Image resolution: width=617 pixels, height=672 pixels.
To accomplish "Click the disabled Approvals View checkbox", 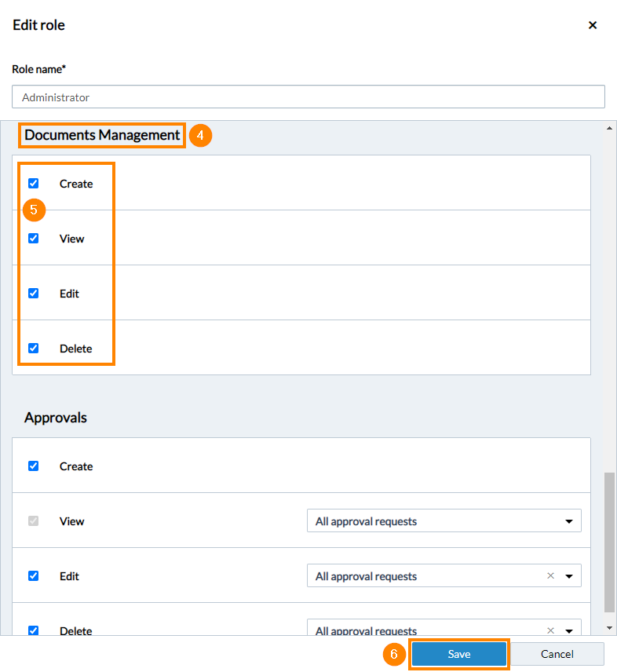I will pos(34,520).
